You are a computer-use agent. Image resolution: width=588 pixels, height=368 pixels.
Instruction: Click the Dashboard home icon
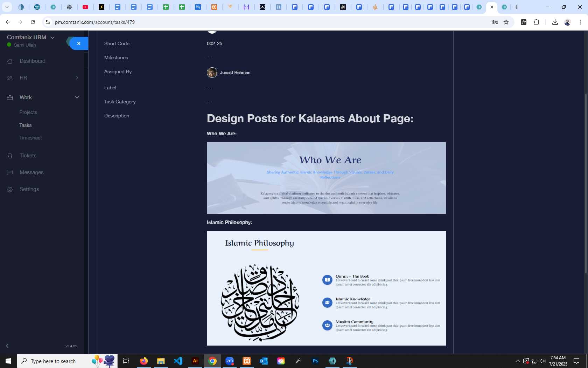[x=10, y=61]
